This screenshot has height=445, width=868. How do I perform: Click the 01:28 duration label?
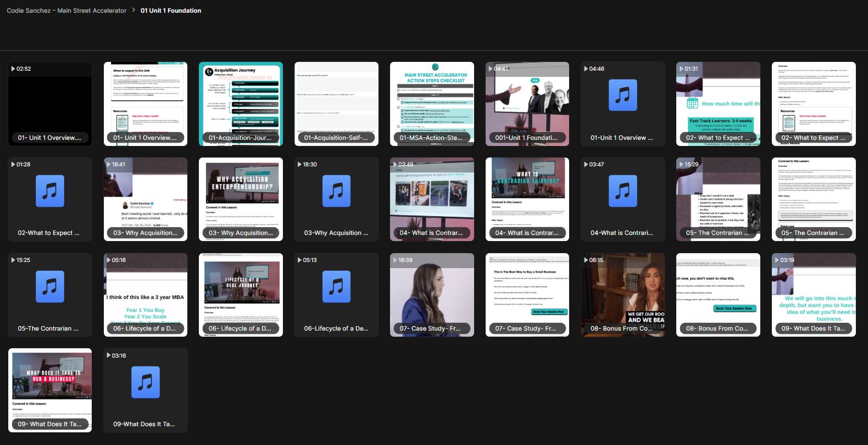(24, 165)
